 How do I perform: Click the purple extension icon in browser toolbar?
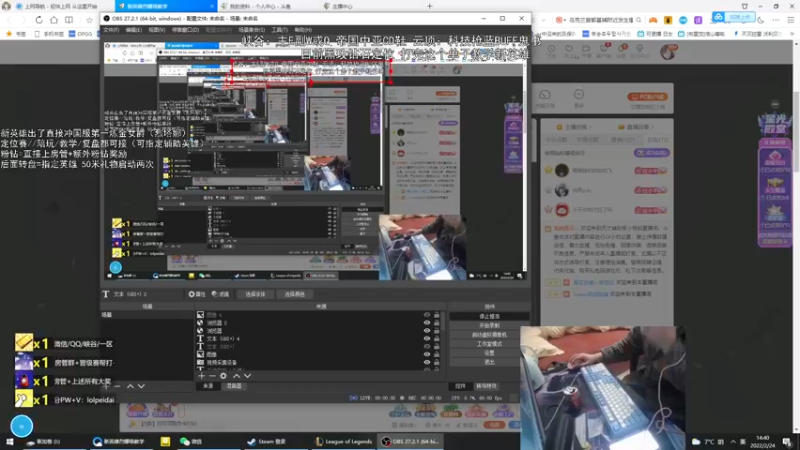[x=698, y=20]
